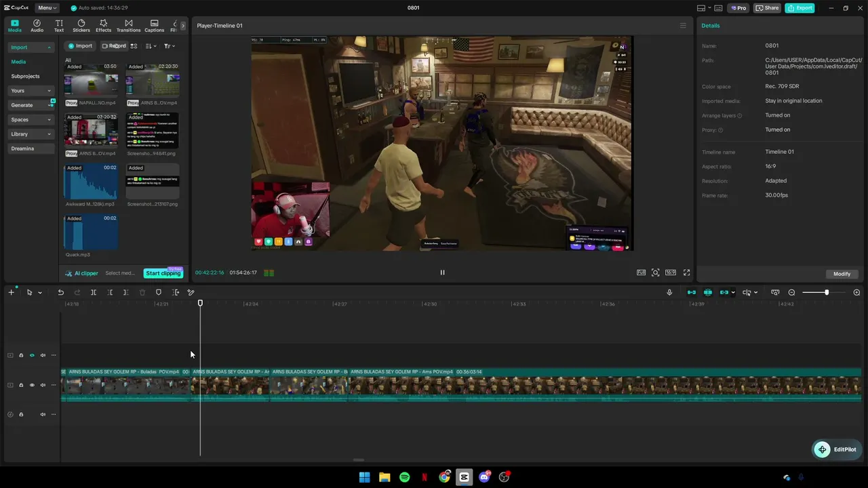
Task: Click the preview zoom-to-fit icon
Action: point(655,272)
